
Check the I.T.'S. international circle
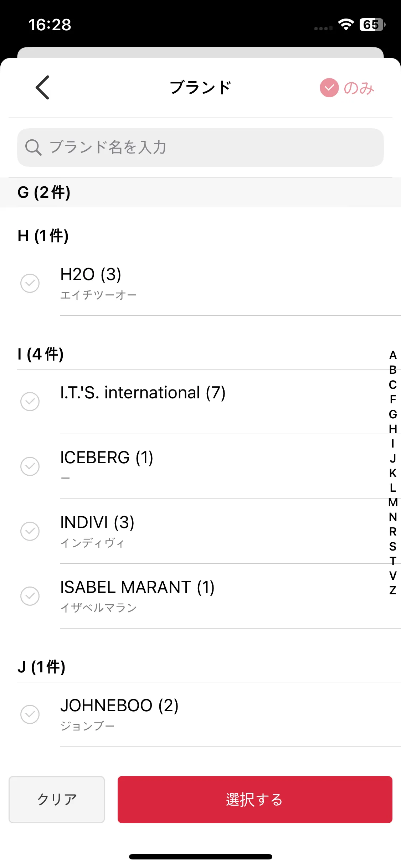[x=30, y=402]
